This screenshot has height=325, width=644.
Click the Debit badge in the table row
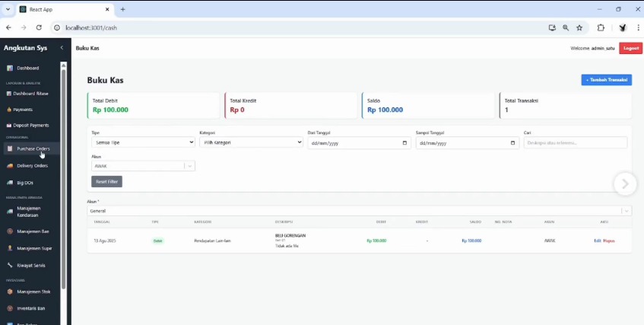click(157, 241)
